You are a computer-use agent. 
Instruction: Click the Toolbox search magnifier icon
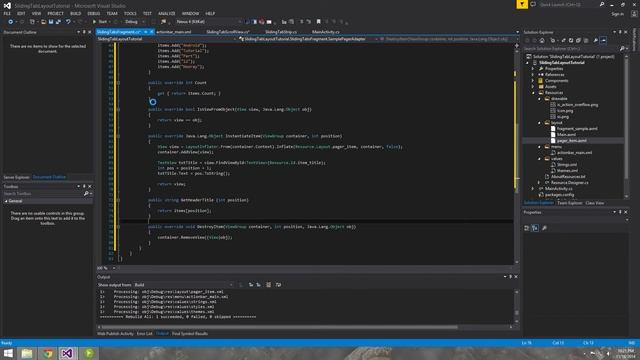pyautogui.click(x=86, y=193)
